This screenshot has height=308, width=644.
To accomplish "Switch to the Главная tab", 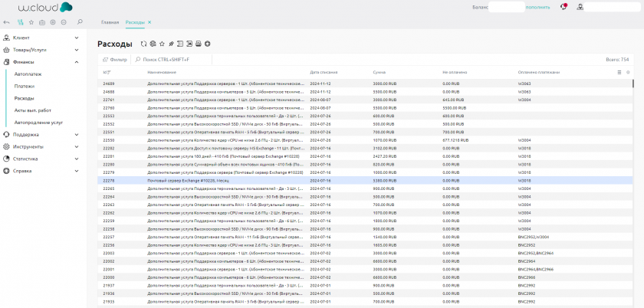I will coord(110,23).
